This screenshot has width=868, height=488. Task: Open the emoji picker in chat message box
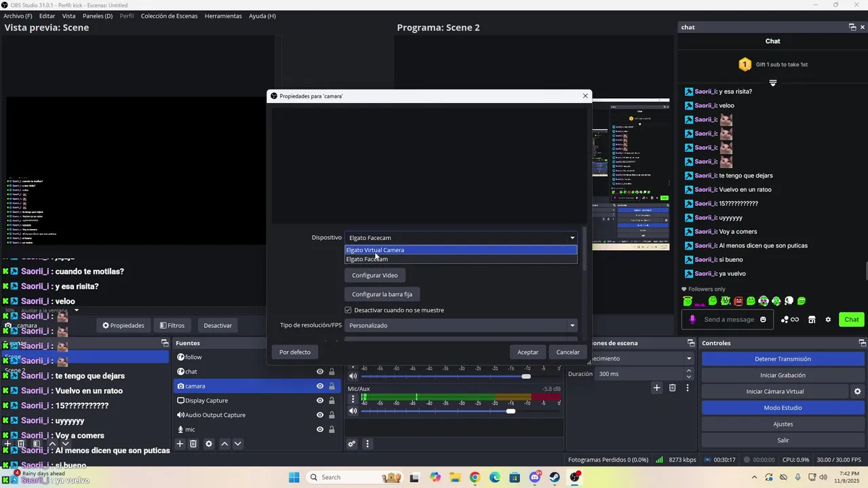(764, 319)
